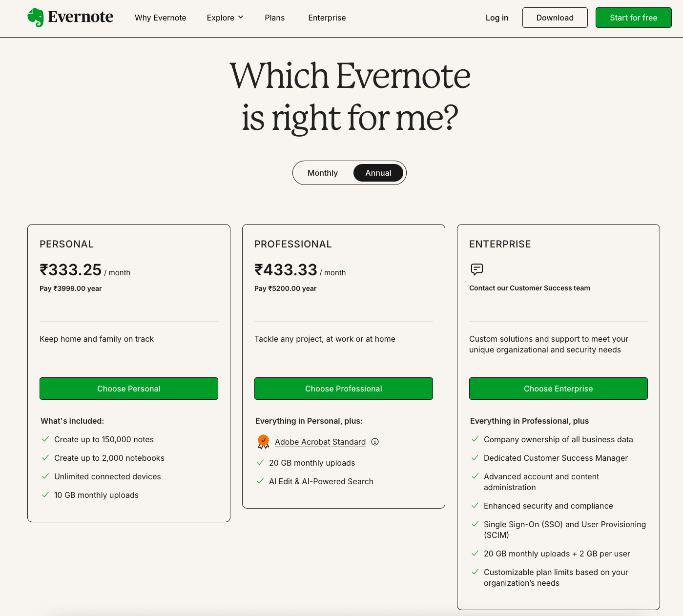Click the Evernote elephant logo

coord(36,18)
